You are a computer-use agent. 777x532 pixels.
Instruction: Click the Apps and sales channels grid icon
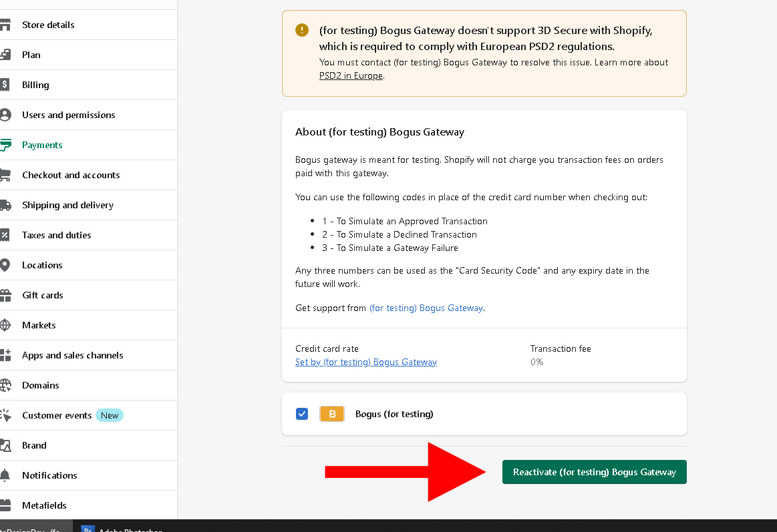point(5,355)
